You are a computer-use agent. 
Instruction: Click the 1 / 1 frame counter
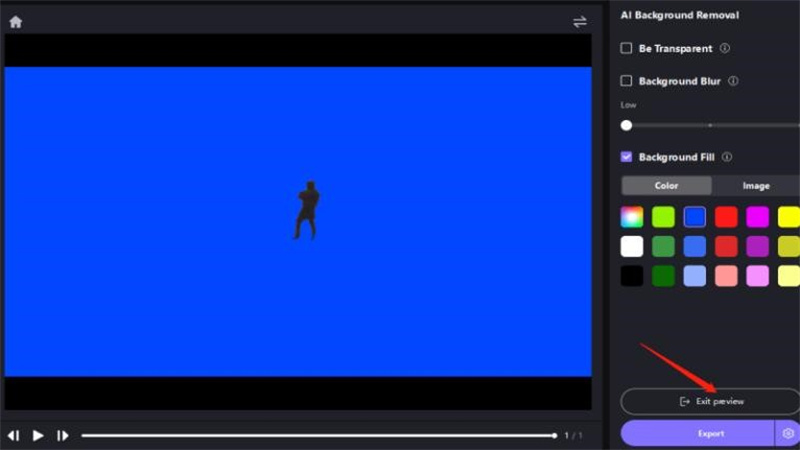pos(573,436)
